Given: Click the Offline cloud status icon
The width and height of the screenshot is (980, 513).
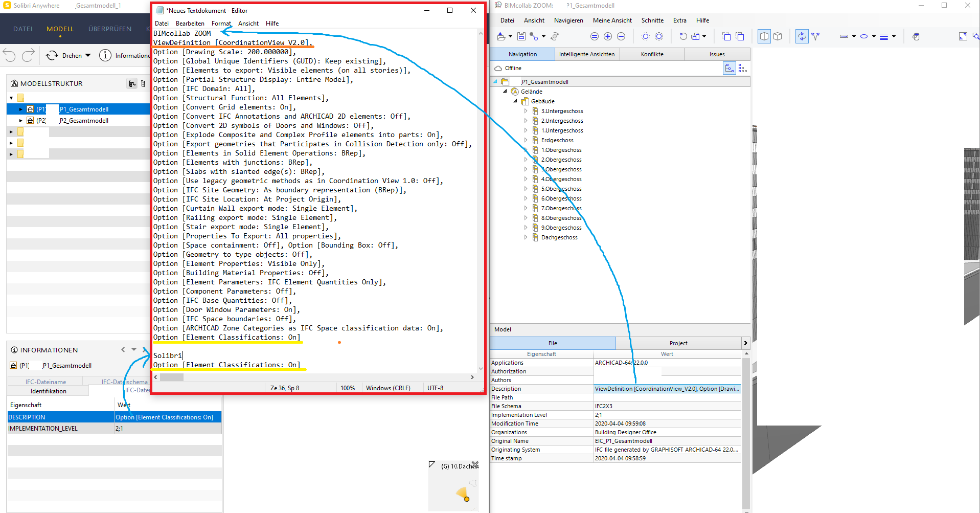Looking at the screenshot, I should pyautogui.click(x=498, y=68).
